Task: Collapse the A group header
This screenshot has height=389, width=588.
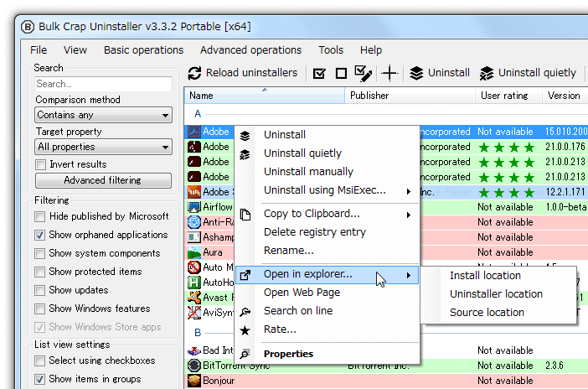Action: [x=198, y=114]
